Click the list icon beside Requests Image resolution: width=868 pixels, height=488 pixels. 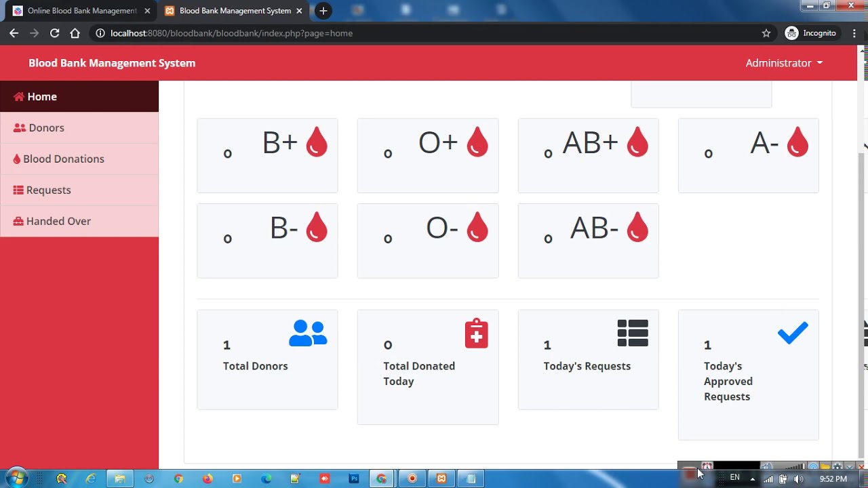click(x=18, y=190)
